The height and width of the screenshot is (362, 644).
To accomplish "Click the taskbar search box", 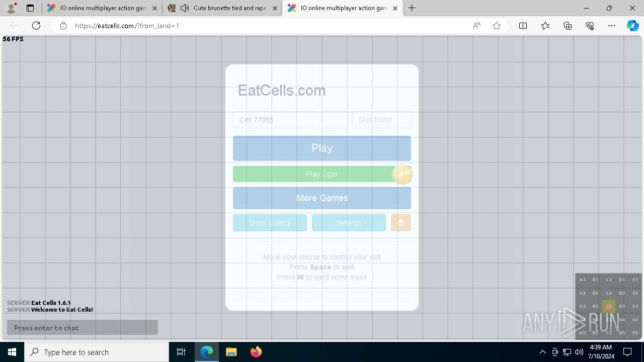I will click(97, 352).
